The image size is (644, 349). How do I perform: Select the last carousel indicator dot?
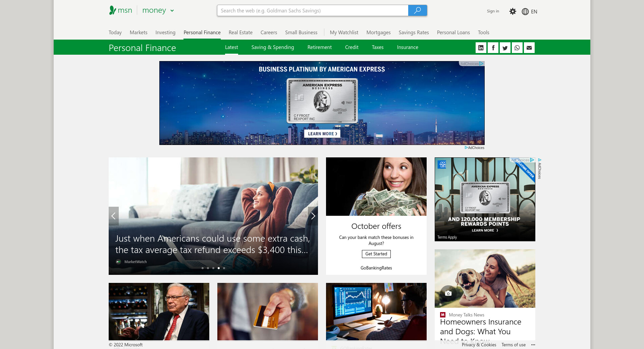coord(224,268)
